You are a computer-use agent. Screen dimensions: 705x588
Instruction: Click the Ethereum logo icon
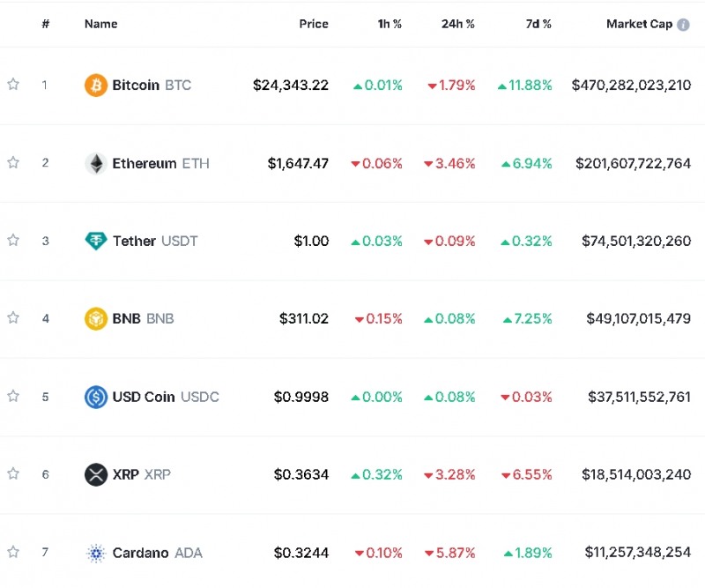coord(96,163)
